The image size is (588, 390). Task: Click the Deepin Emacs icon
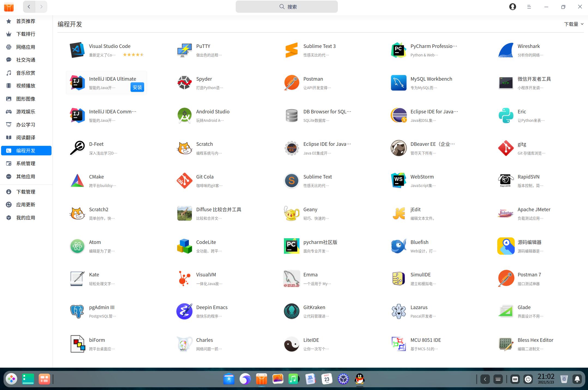184,311
